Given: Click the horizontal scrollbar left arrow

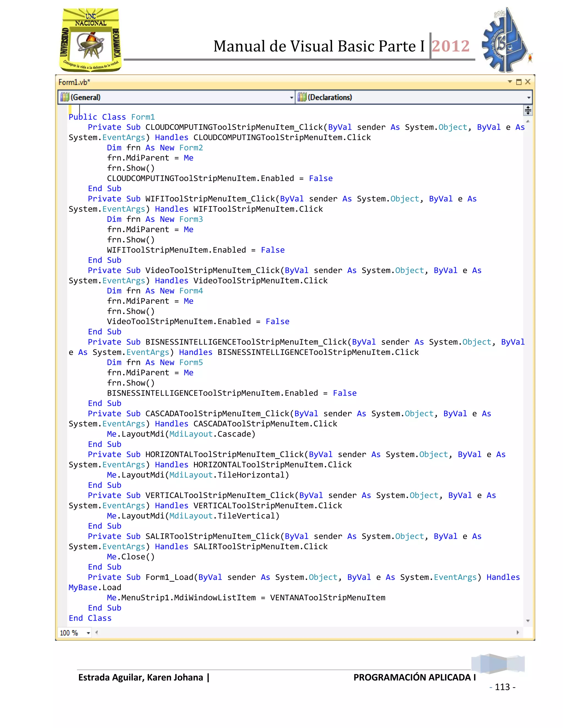Looking at the screenshot, I should click(96, 632).
